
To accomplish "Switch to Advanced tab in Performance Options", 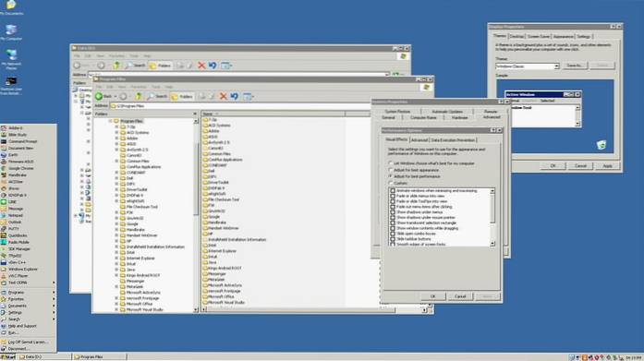I will 419,140.
